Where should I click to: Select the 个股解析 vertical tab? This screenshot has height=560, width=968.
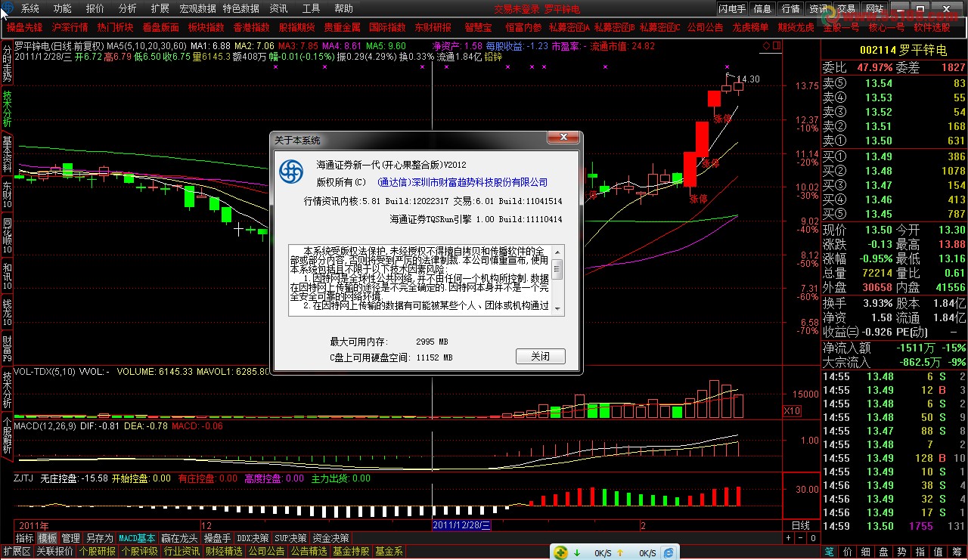point(7,436)
